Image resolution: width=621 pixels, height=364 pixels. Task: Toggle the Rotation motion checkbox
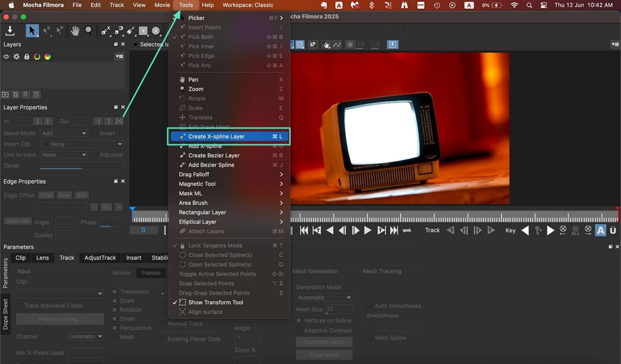115,310
